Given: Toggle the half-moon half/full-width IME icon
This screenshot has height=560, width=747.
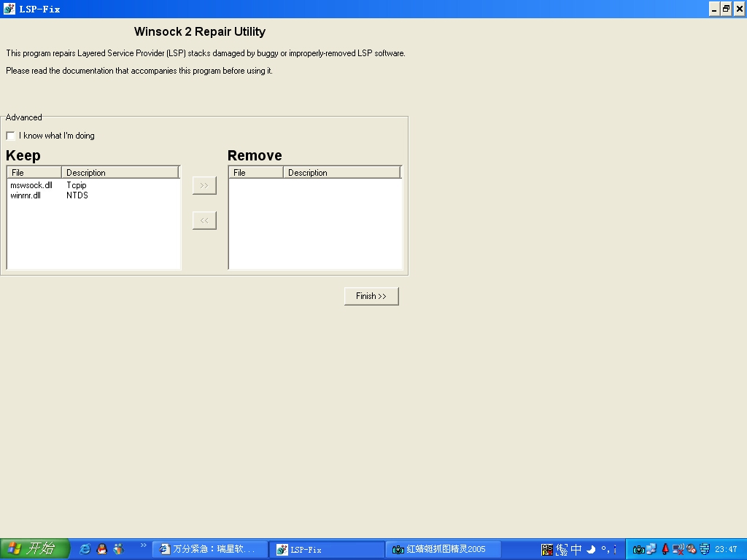Looking at the screenshot, I should tap(591, 550).
